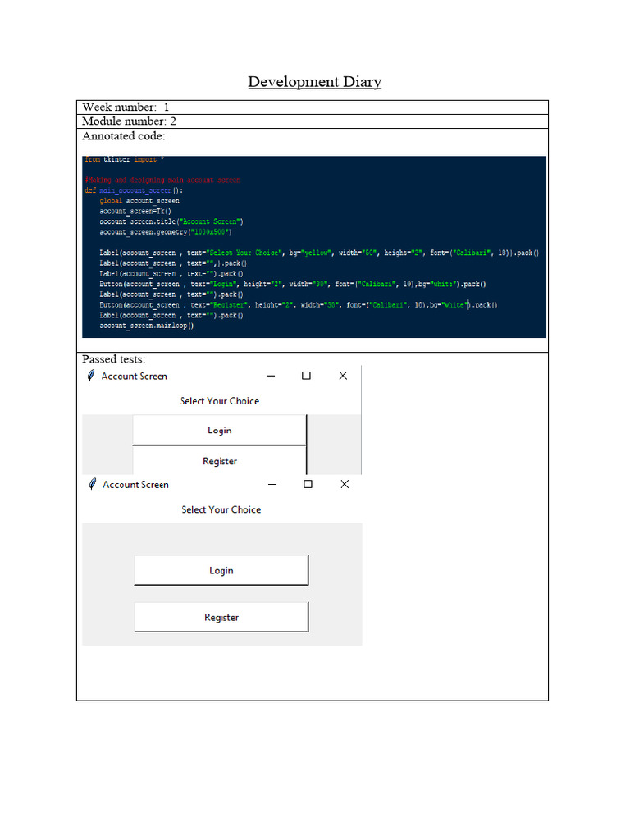Click the Label code line with bg="yellow"
This screenshot has width=630, height=840.
point(319,253)
